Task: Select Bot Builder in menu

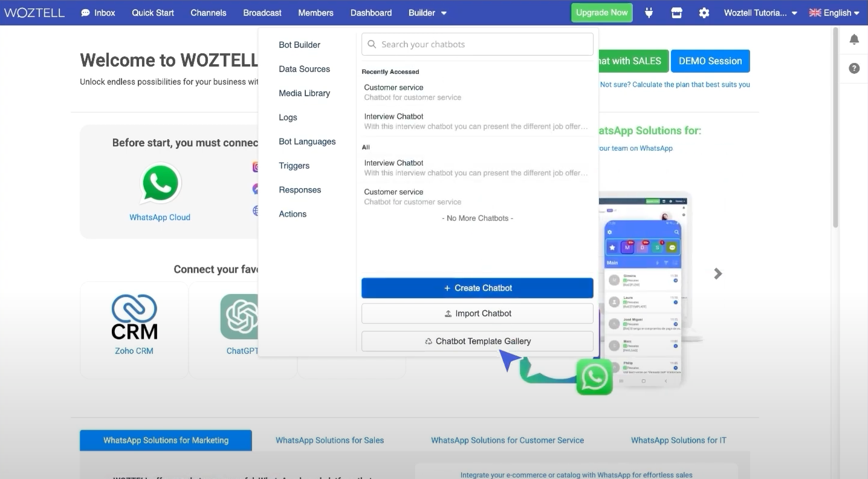Action: [x=299, y=45]
